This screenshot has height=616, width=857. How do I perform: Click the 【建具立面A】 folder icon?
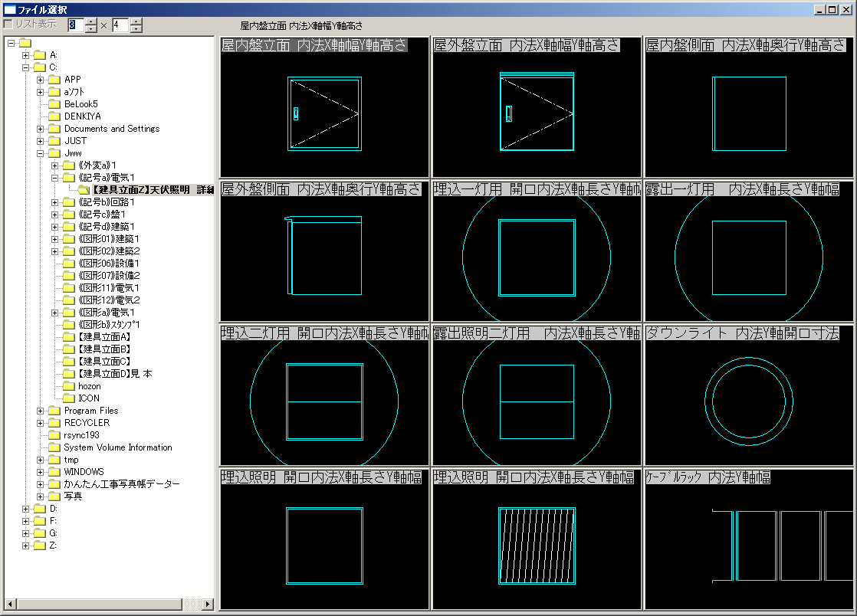pos(69,337)
